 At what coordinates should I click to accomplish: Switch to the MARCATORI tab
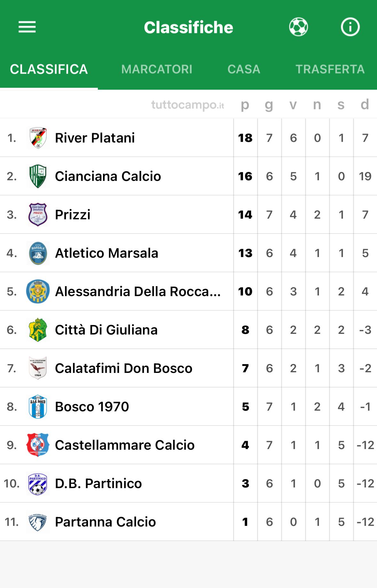point(157,69)
